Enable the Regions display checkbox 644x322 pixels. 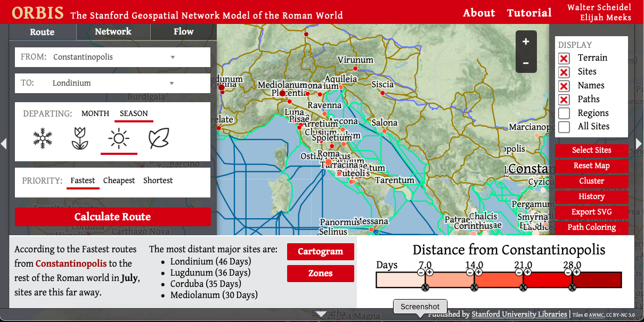(564, 113)
